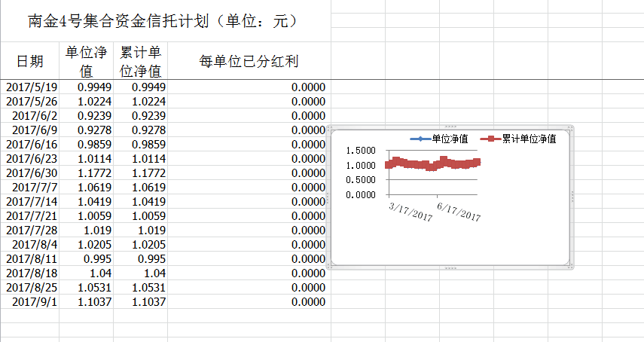Click the 日期 column header cell

click(x=29, y=61)
